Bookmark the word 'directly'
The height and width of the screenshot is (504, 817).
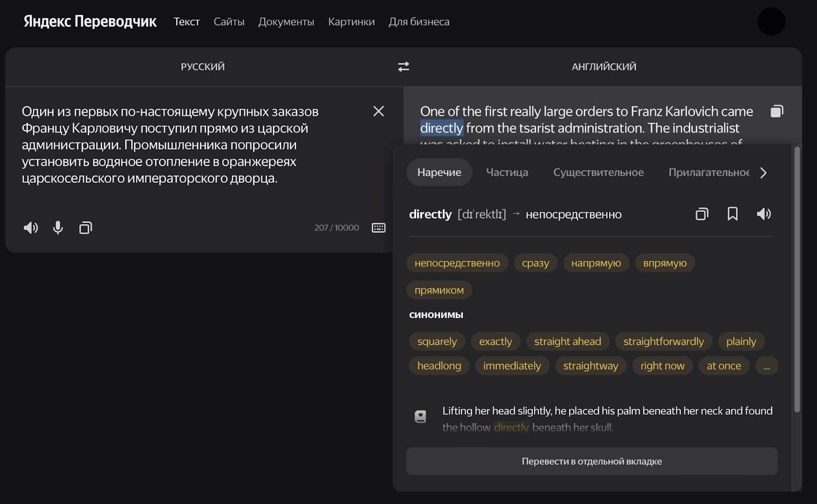coord(732,214)
